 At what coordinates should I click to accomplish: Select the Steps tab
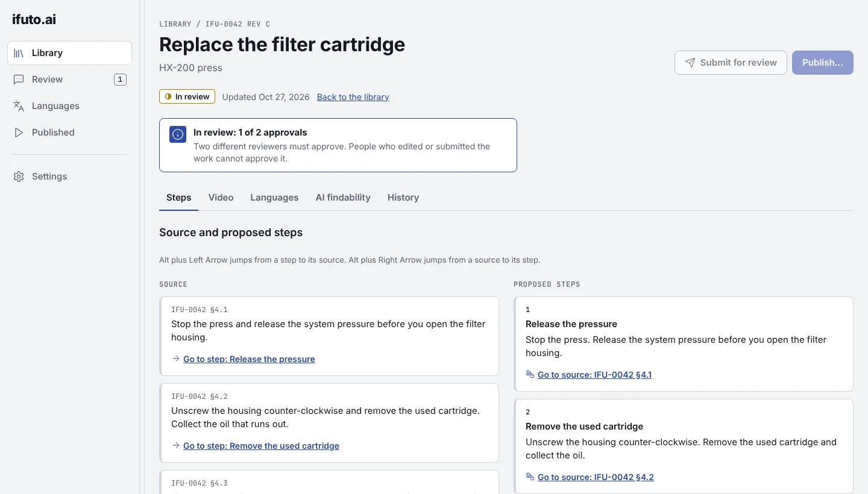tap(178, 198)
